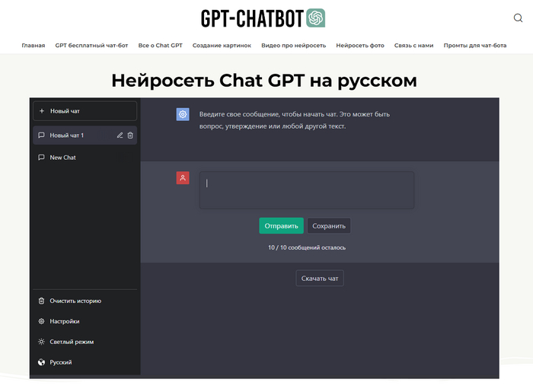This screenshot has width=533, height=392.
Task: Delete Новый чат 1 with trash icon
Action: (130, 135)
